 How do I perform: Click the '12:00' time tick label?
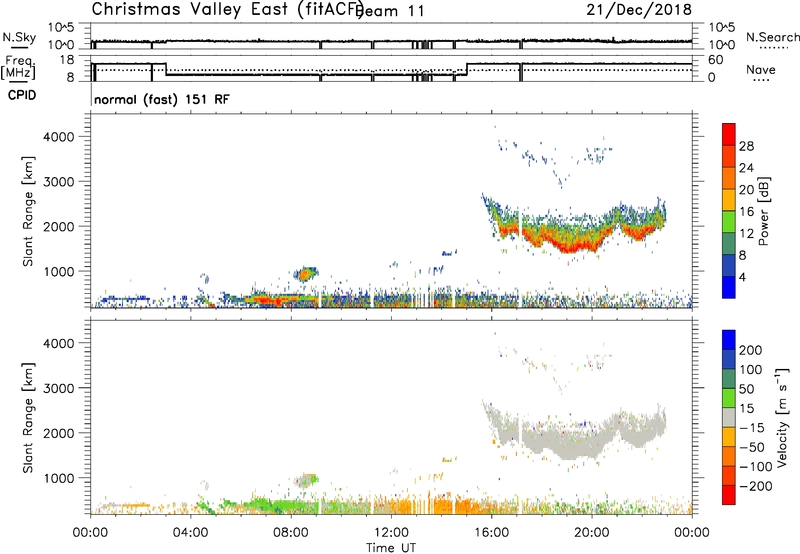click(x=391, y=533)
